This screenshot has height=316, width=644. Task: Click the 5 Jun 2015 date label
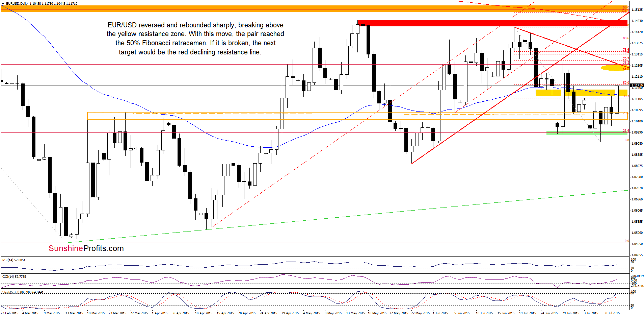[462, 313]
